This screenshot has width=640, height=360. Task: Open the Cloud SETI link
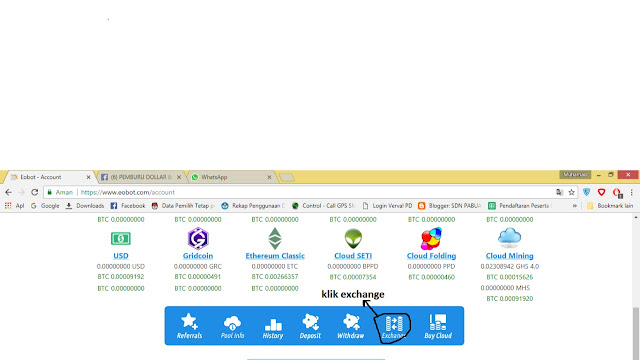click(x=353, y=256)
